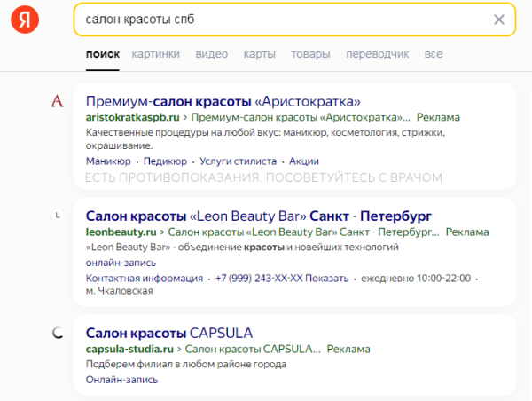
Task: Click the Аристократка description starting with 'Качественные процедуры'
Action: 265,139
